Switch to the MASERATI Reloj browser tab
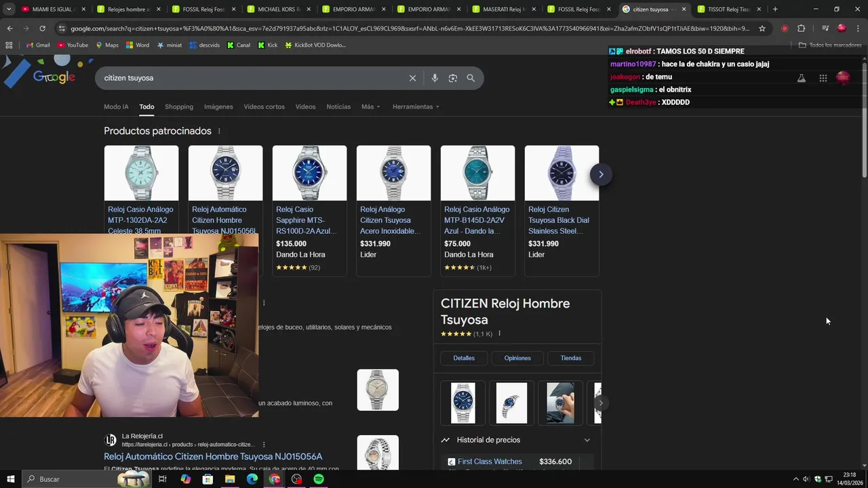 tap(502, 9)
